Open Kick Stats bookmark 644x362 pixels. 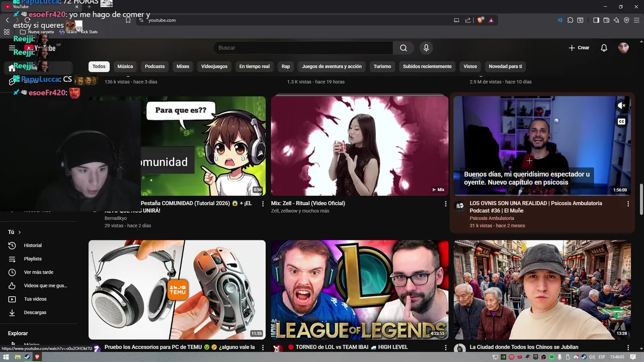pyautogui.click(x=78, y=32)
